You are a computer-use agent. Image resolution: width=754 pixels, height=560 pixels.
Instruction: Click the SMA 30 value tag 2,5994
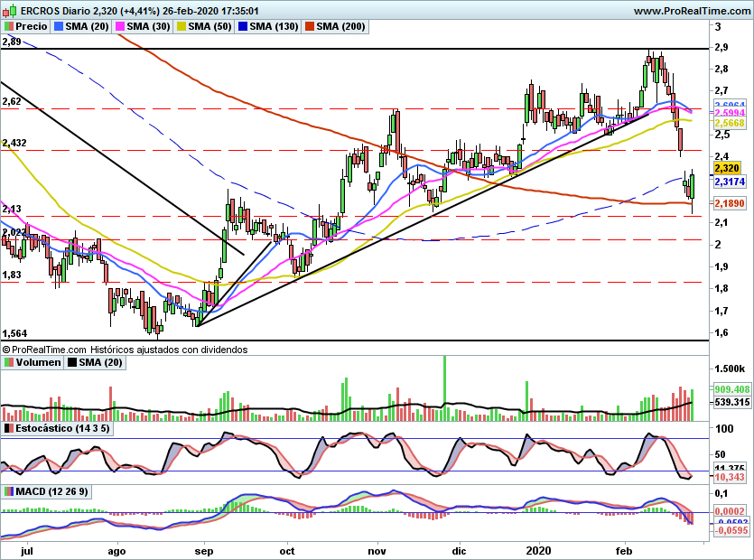pyautogui.click(x=730, y=113)
